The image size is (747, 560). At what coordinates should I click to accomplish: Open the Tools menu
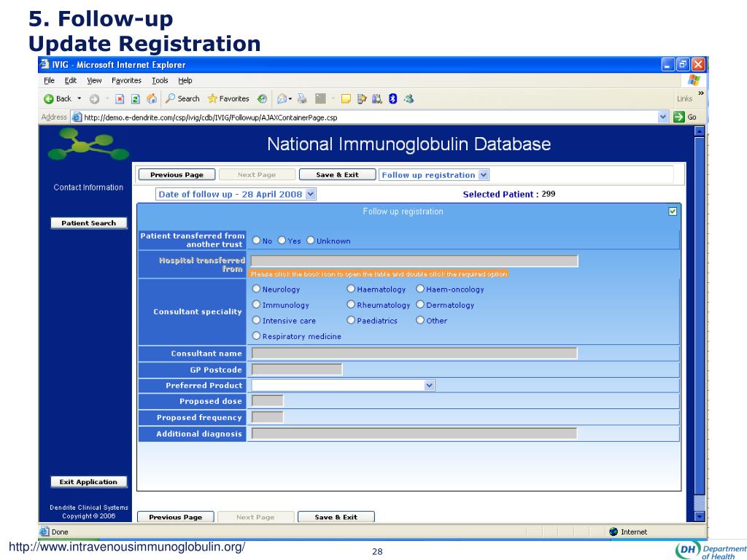160,80
